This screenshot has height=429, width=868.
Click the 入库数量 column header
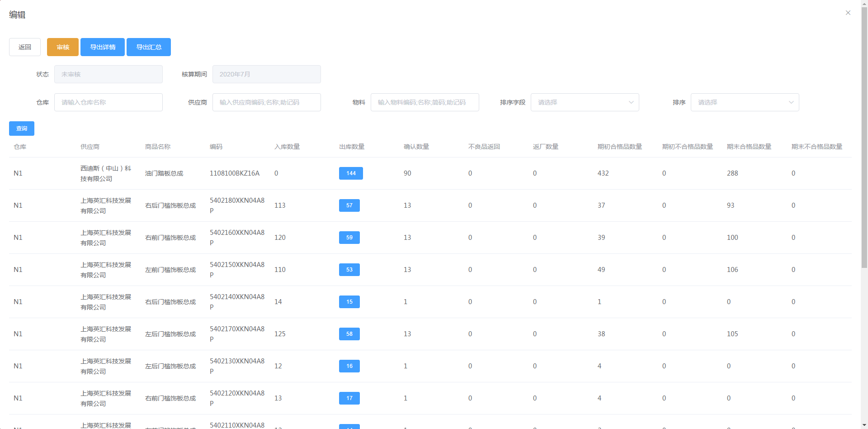[287, 147]
